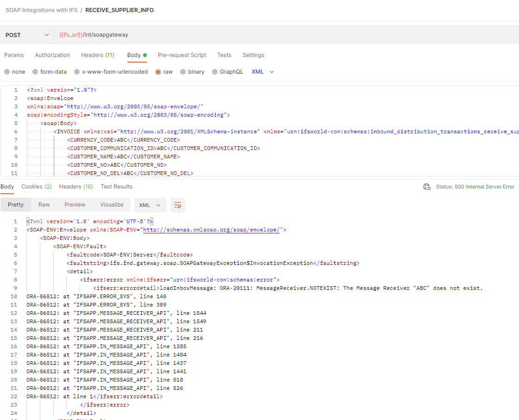Select the response Body tab
Screen dimensions: 519x420
point(7,187)
